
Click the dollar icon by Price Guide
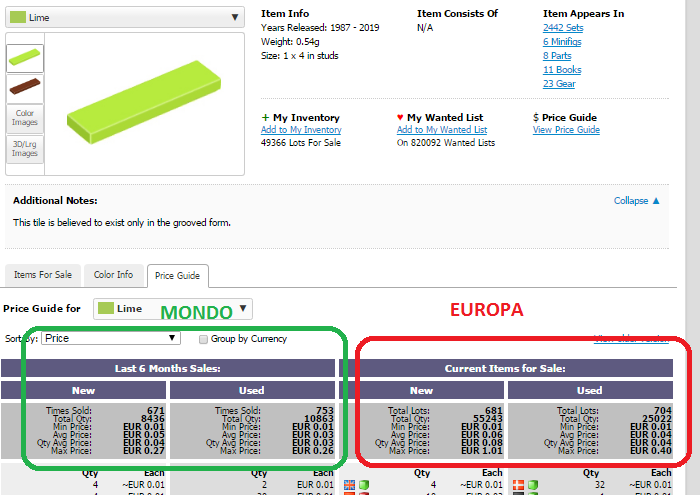[x=536, y=118]
